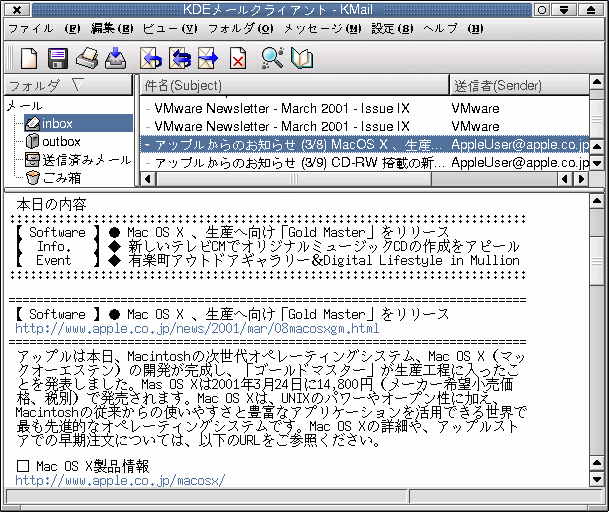Open the 編集 (E) menu

[112, 29]
